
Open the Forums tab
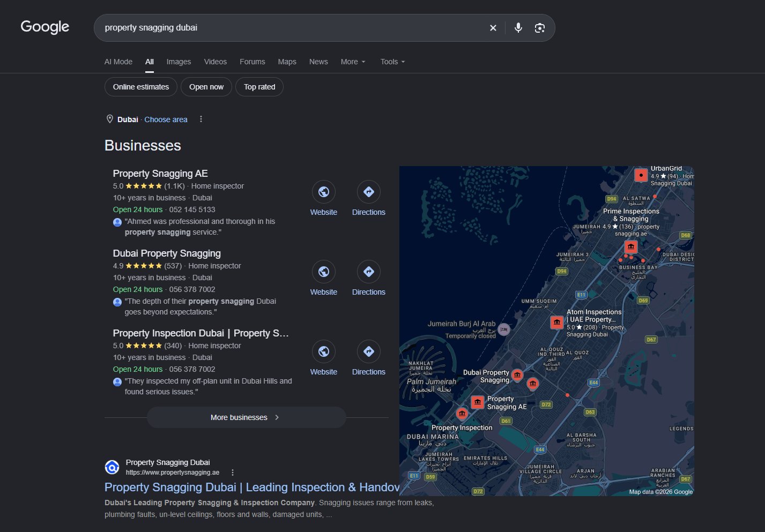252,62
